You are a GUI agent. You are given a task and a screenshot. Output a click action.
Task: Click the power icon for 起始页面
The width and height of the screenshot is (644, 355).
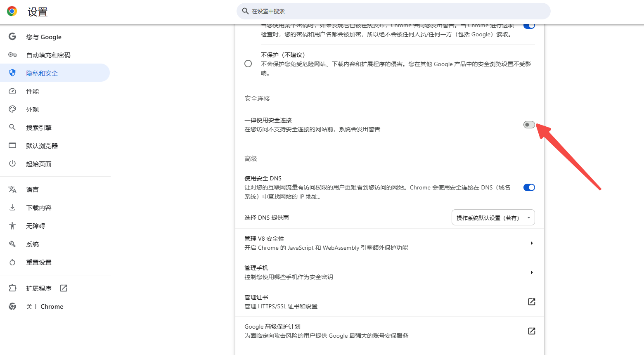[12, 164]
